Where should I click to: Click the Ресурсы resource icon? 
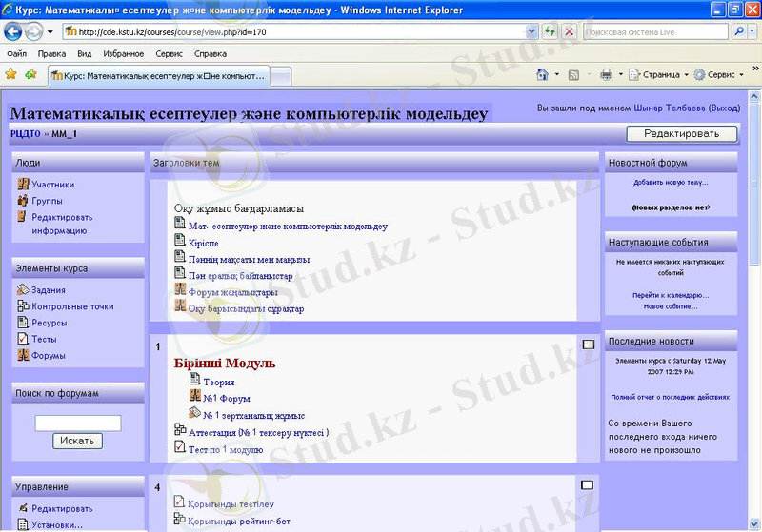click(23, 323)
